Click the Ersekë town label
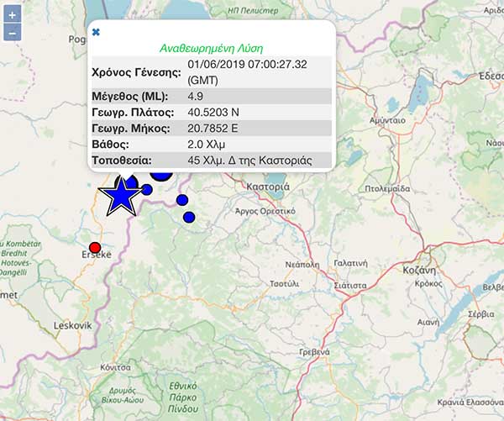 click(97, 255)
